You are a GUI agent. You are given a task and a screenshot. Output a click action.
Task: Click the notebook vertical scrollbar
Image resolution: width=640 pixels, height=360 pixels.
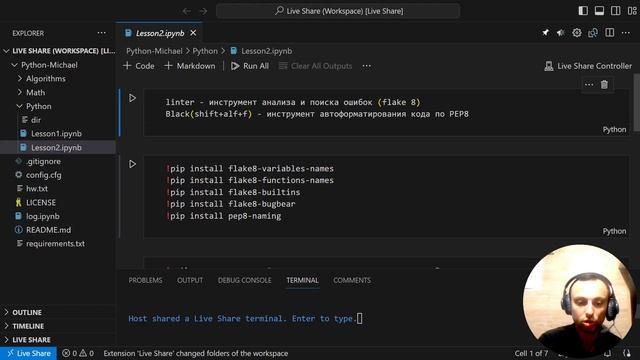(636, 103)
